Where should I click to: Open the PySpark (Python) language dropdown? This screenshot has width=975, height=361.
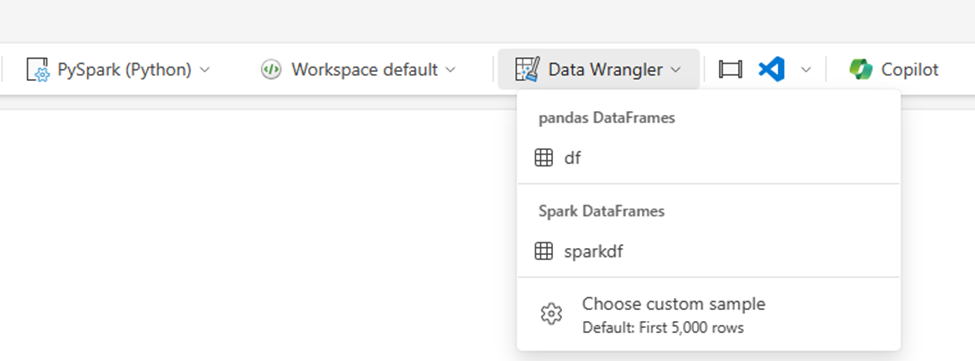coord(118,70)
